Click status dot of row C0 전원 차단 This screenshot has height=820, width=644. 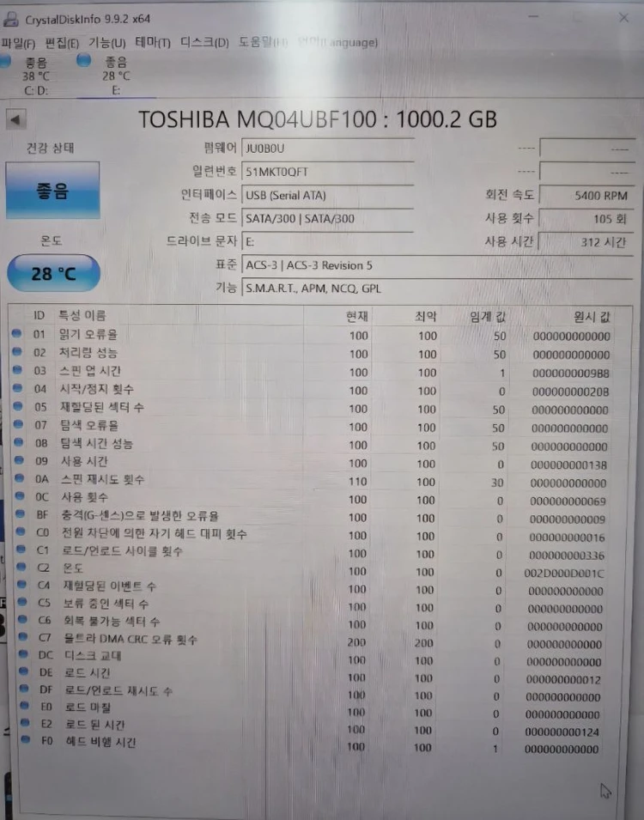21,531
